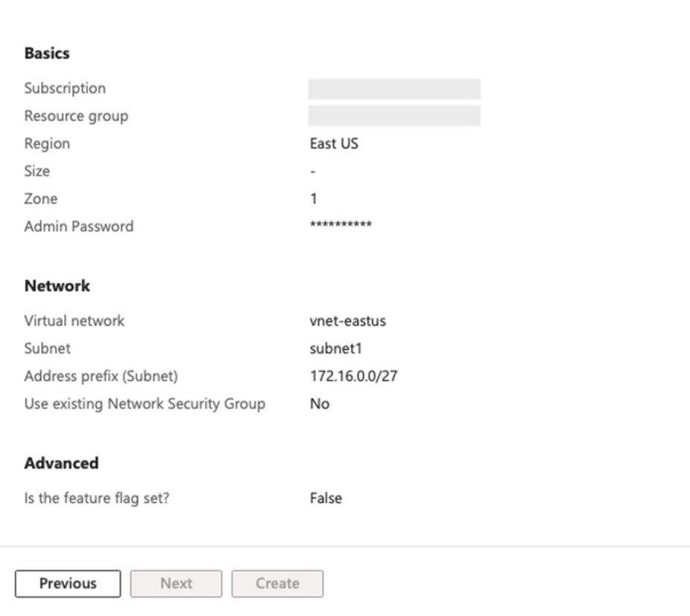The width and height of the screenshot is (690, 616).
Task: Click the redacted Resource group value
Action: tap(394, 116)
